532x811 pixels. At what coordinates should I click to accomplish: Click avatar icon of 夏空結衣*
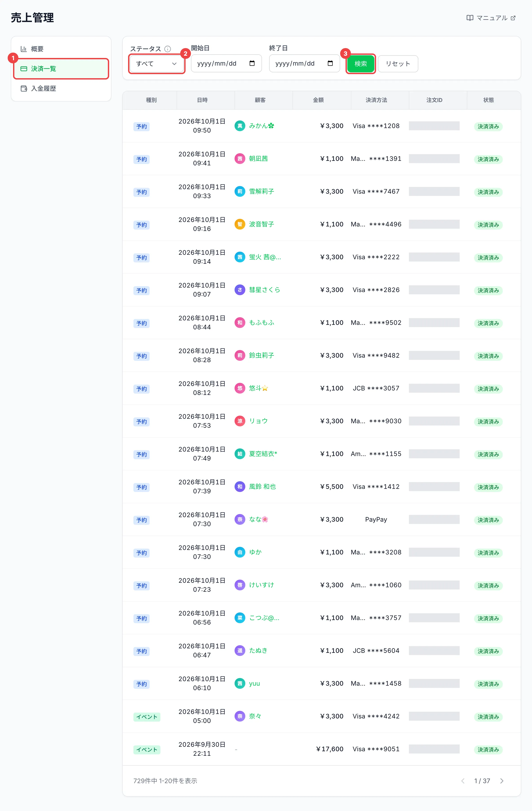pos(240,454)
